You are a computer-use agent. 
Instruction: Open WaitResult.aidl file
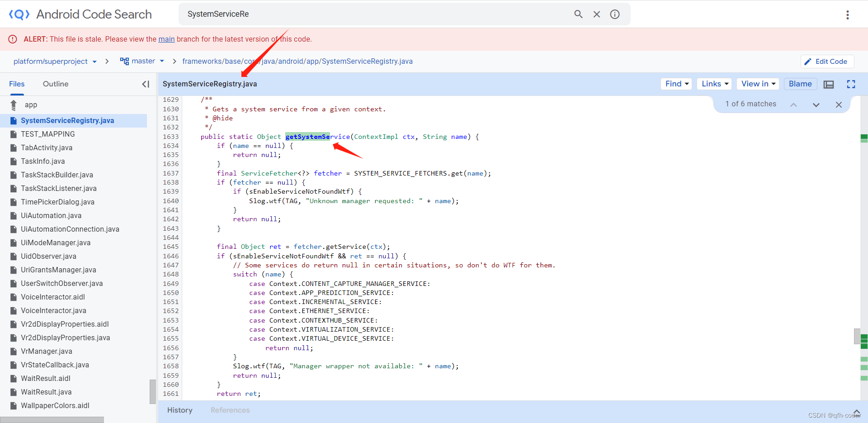[x=46, y=379]
